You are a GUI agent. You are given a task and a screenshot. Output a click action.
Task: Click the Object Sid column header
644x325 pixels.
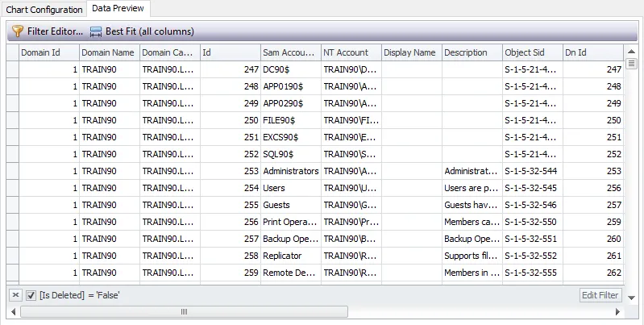pyautogui.click(x=532, y=52)
